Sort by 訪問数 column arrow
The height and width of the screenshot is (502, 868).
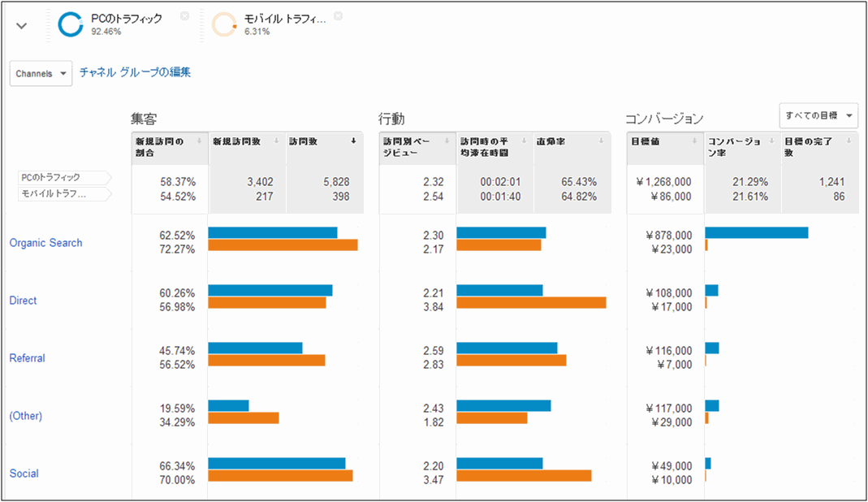(353, 141)
